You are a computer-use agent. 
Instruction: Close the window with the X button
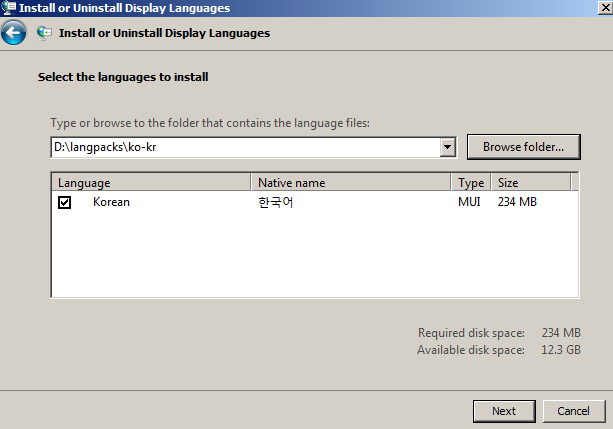tap(605, 8)
